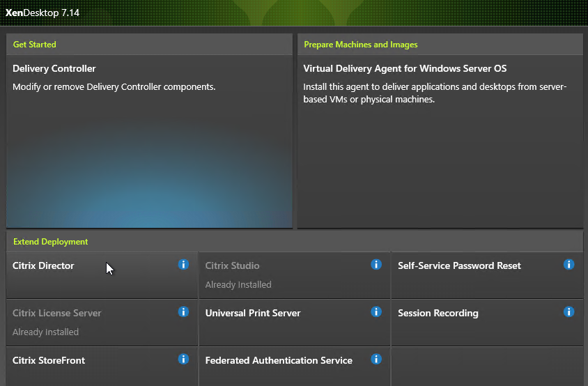Click 'Modify or remove Delivery Controller components' text

[114, 86]
